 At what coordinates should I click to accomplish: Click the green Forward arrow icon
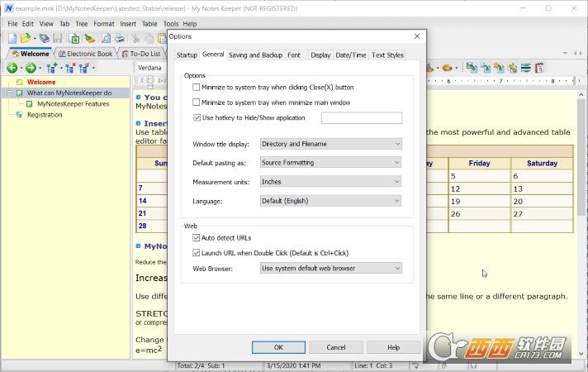[x=31, y=68]
